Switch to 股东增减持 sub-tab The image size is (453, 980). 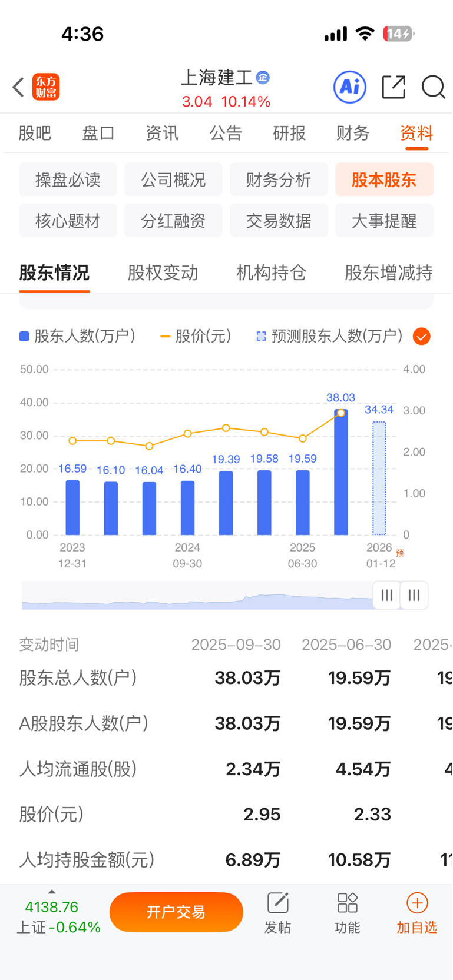point(388,273)
